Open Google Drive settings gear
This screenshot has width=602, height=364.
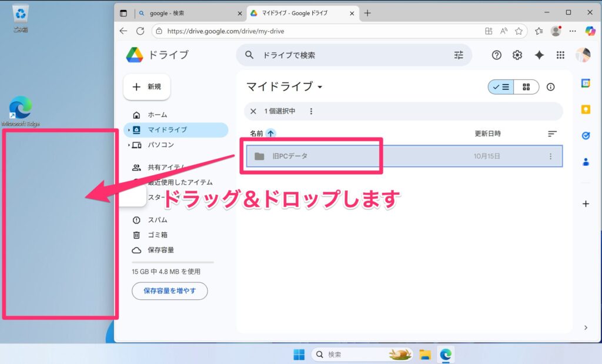[x=517, y=55]
